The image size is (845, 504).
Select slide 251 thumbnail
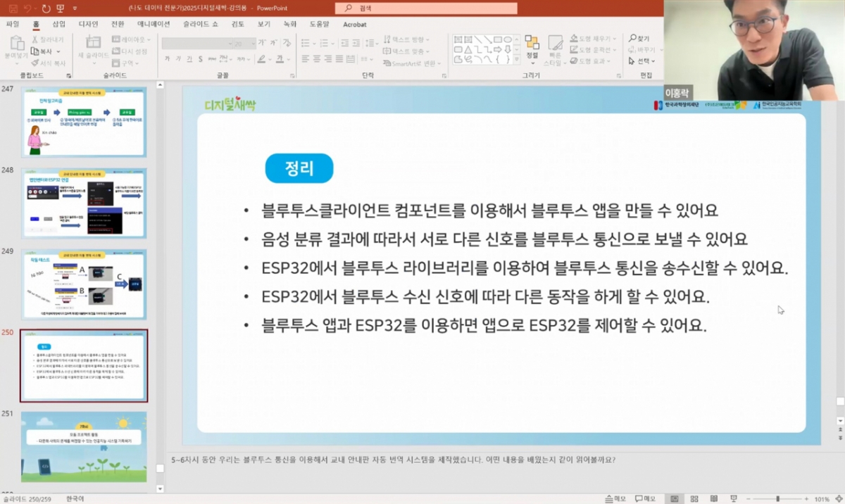[83, 447]
